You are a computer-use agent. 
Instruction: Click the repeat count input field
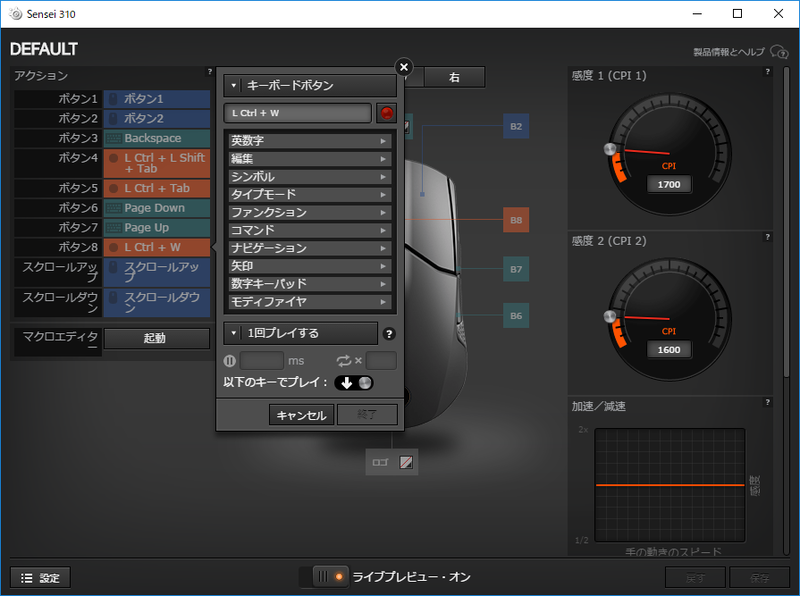click(x=381, y=361)
